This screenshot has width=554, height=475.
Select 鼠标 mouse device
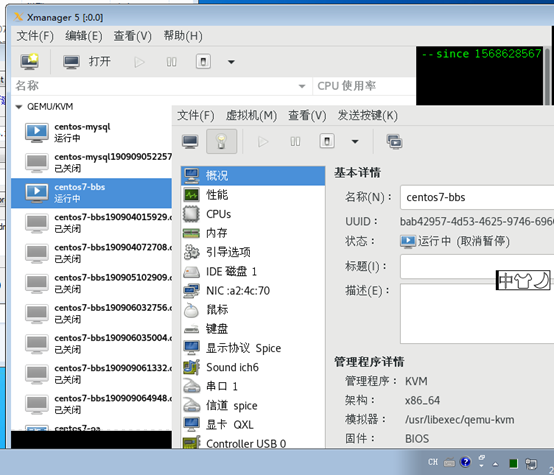point(253,310)
